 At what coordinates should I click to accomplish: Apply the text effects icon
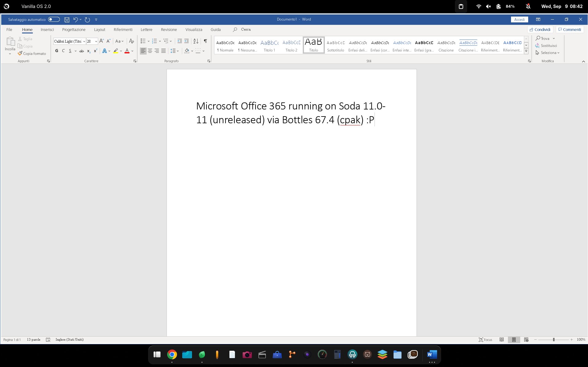[104, 51]
